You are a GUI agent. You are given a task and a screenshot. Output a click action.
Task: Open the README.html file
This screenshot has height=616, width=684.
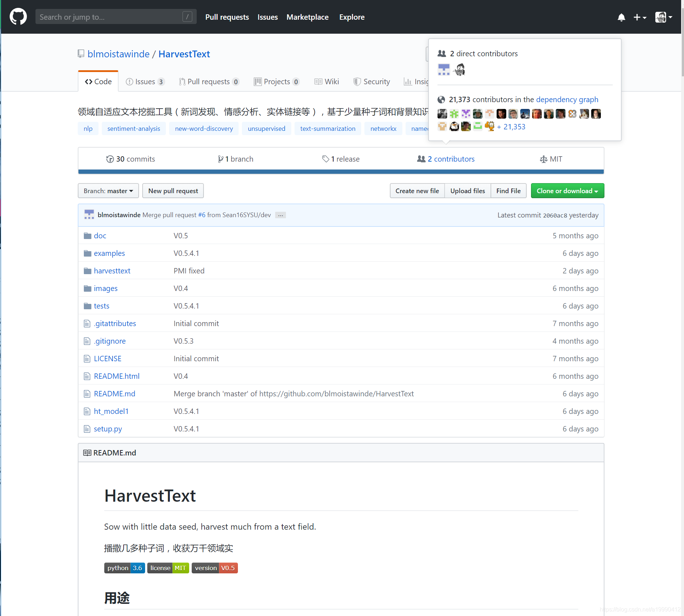(117, 376)
